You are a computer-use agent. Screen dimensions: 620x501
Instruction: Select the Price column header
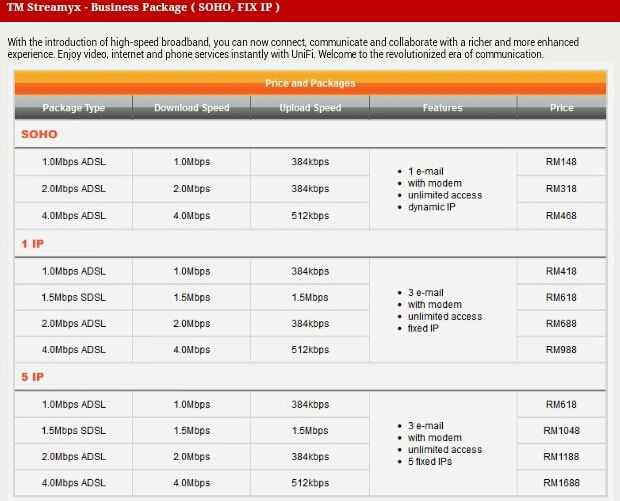[x=561, y=108]
